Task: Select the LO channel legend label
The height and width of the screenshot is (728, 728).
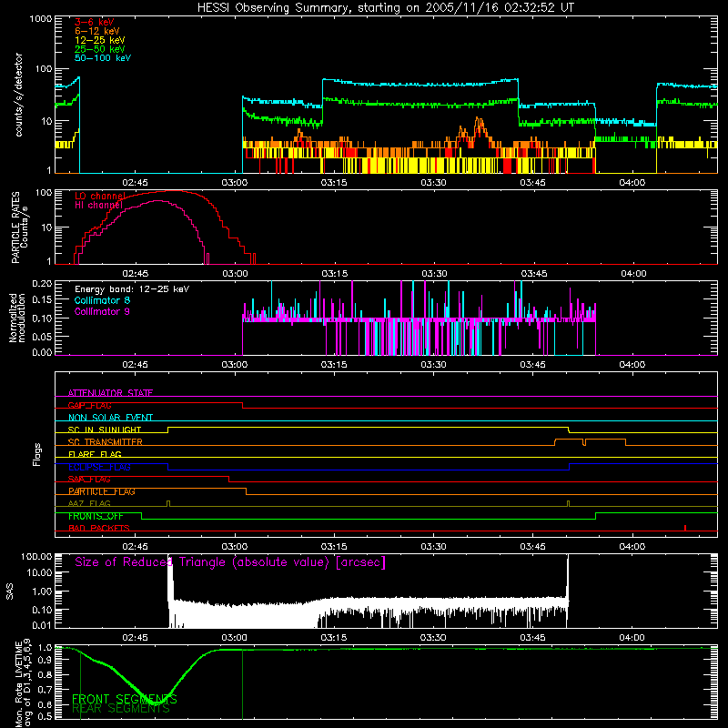Action: point(100,196)
